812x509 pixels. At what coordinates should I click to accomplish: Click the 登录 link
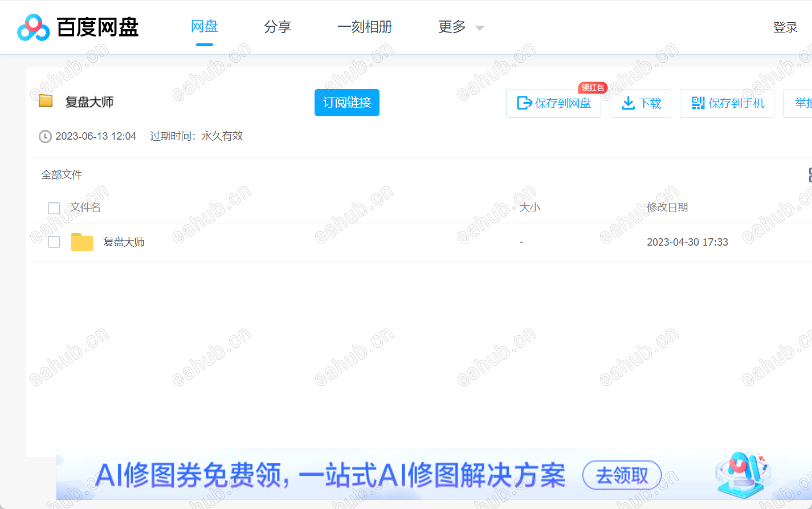(x=785, y=27)
